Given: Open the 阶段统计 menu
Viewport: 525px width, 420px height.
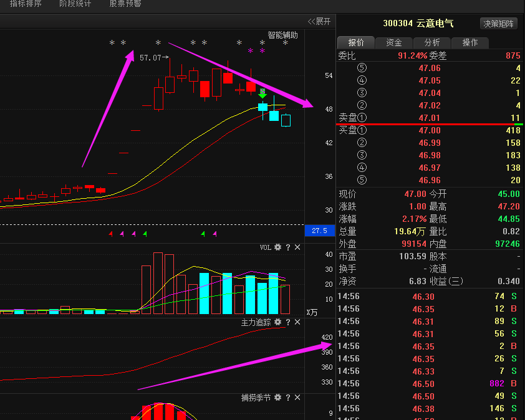Looking at the screenshot, I should pos(75,4).
